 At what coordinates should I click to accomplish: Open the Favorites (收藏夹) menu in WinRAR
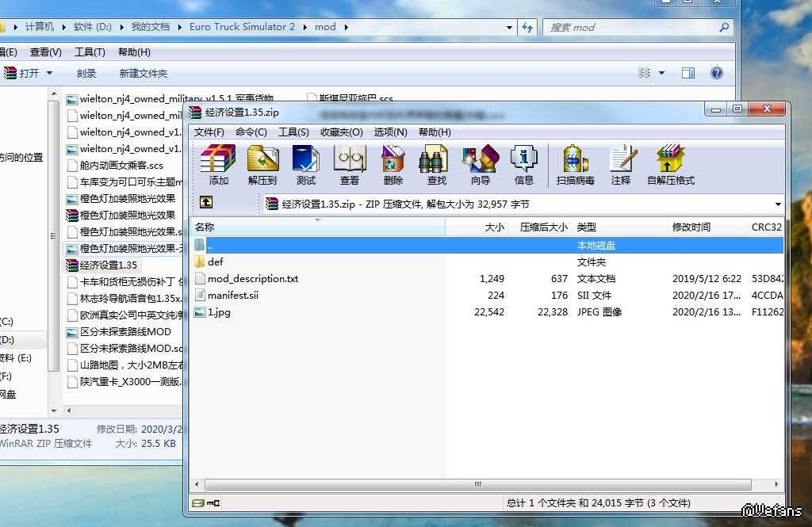(x=341, y=132)
